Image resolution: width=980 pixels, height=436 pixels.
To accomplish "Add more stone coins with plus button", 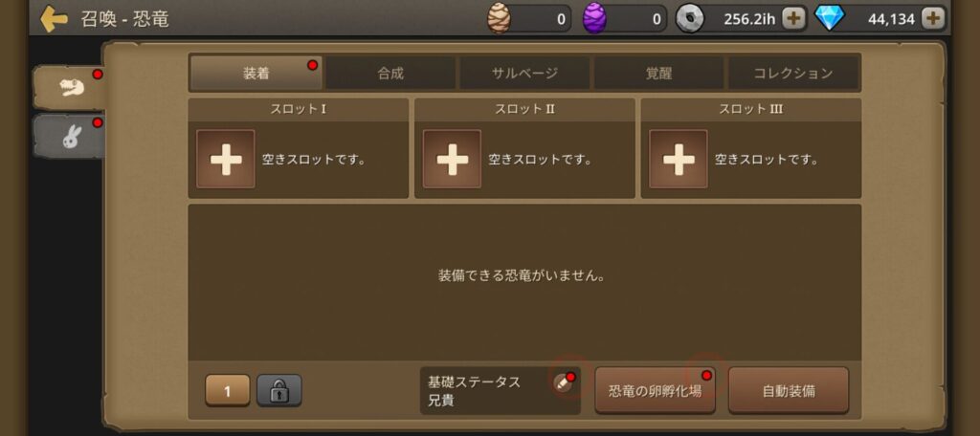I will (x=793, y=19).
